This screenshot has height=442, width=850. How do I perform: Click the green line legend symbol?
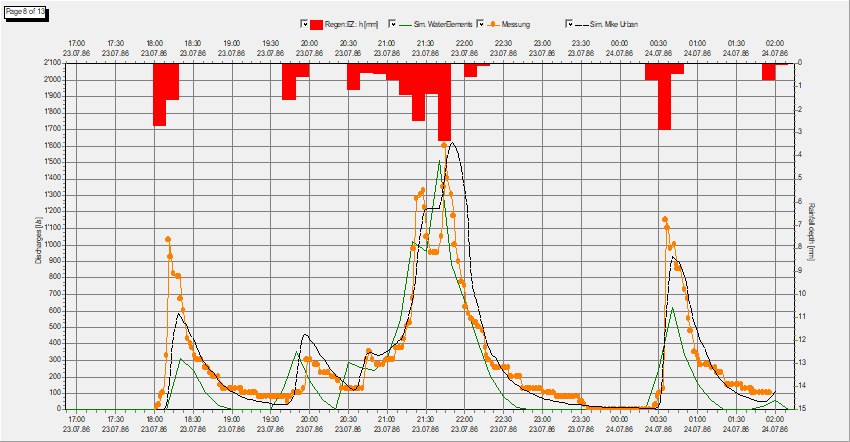coord(405,22)
